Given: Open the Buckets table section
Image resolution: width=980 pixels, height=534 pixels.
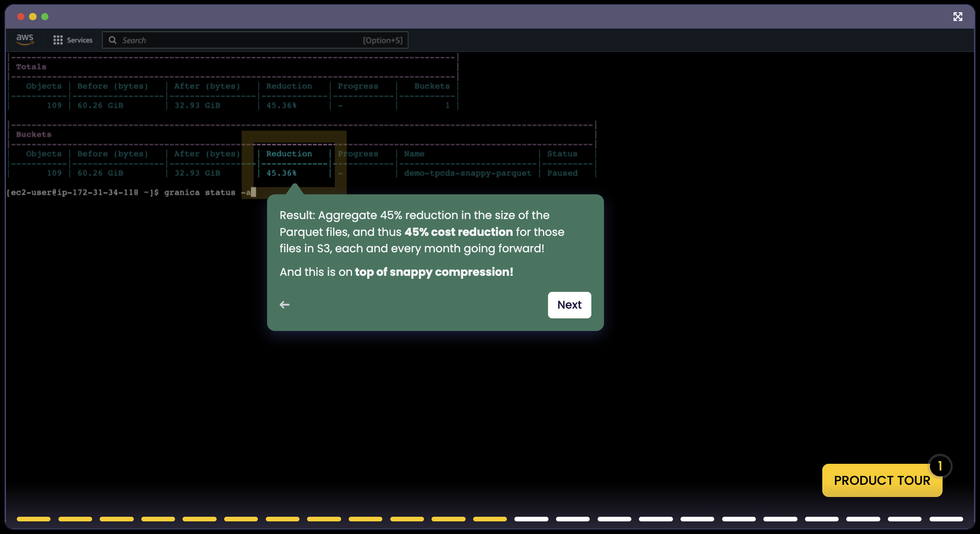Looking at the screenshot, I should point(33,134).
